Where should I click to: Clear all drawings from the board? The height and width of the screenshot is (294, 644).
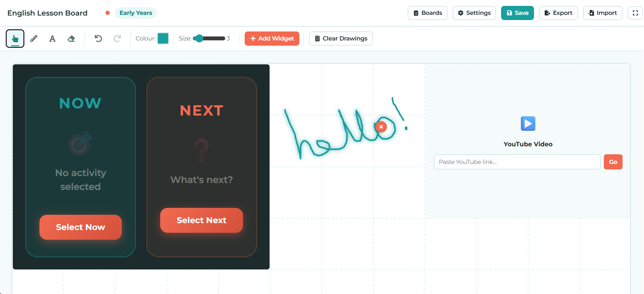point(341,38)
